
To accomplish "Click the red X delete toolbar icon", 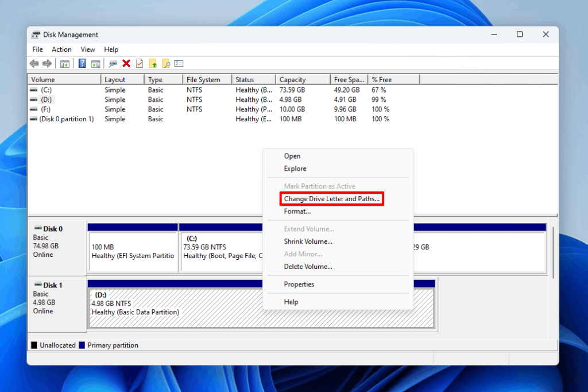I will coord(126,63).
